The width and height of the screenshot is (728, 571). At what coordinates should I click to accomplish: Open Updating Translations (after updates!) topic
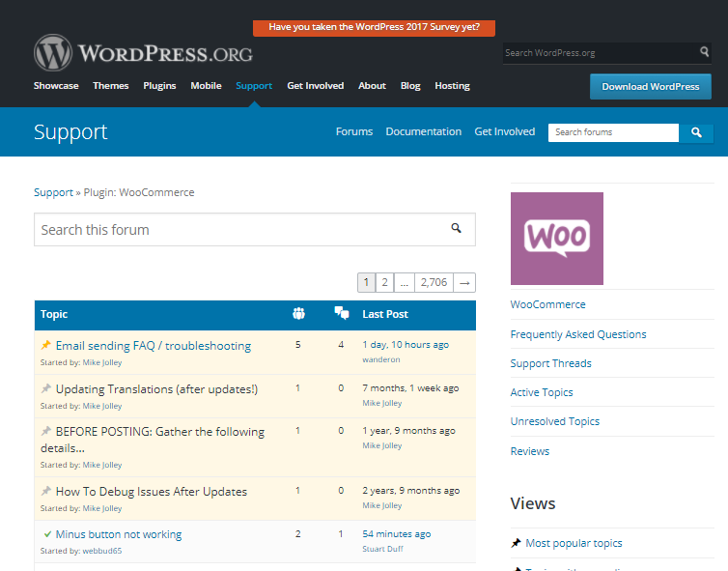tap(156, 388)
